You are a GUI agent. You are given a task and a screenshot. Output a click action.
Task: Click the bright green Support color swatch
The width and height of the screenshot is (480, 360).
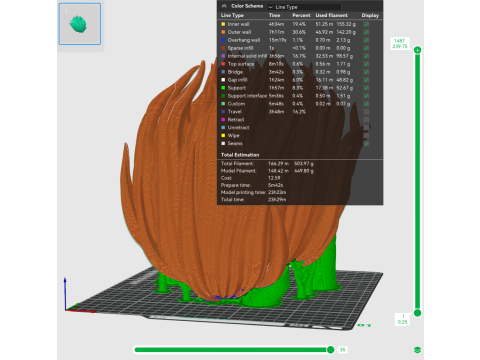(x=223, y=88)
